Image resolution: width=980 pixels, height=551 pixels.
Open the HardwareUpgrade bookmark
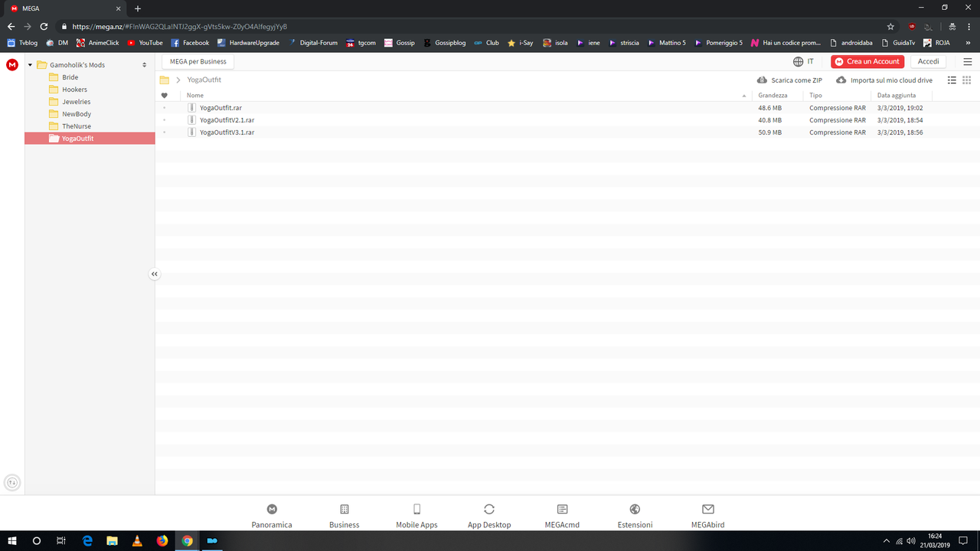248,43
